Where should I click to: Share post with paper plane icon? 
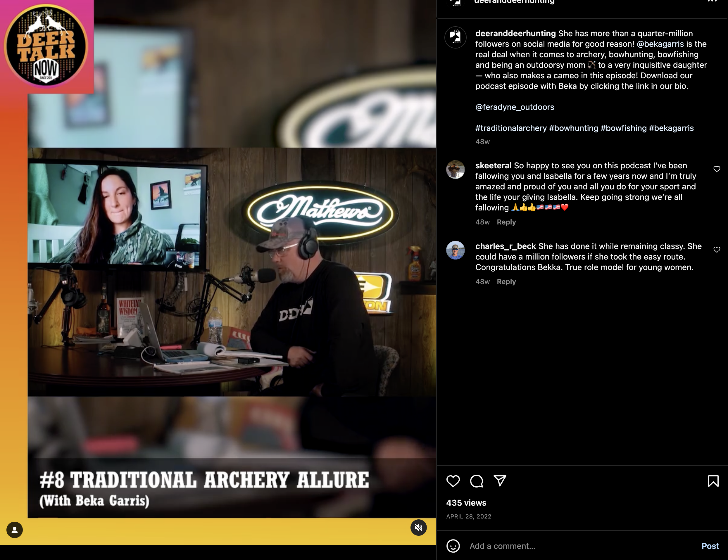(x=500, y=481)
